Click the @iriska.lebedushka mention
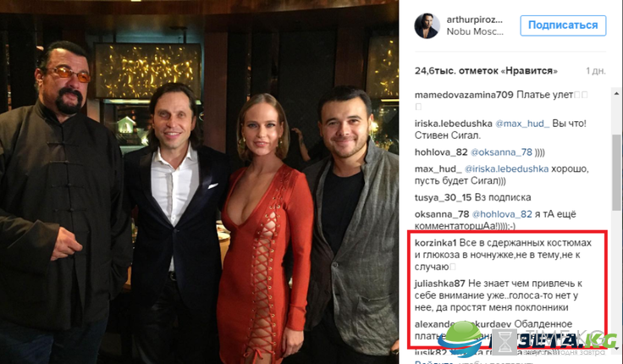This screenshot has height=364, width=623. pyautogui.click(x=506, y=169)
